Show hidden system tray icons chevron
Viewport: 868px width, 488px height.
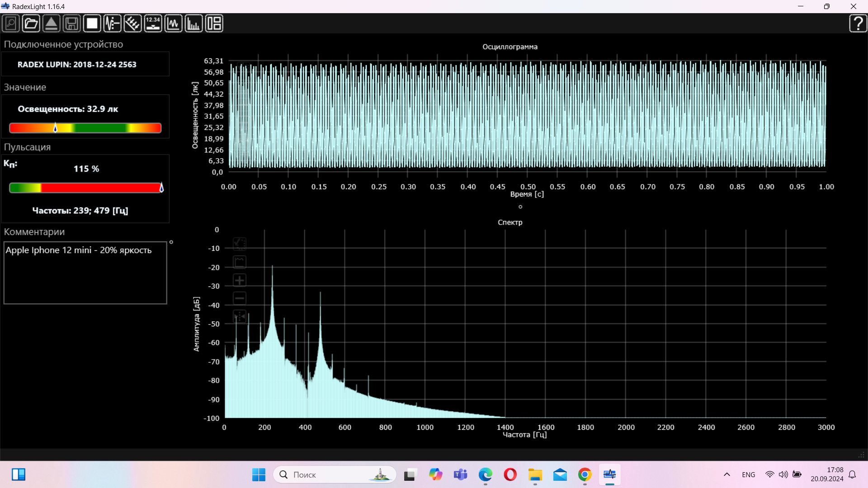726,474
